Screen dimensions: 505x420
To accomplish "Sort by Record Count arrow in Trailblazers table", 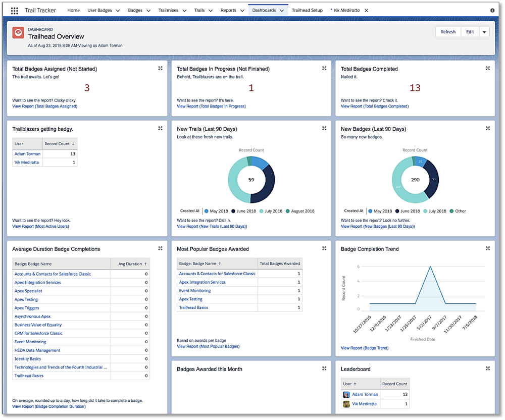I will tap(73, 144).
